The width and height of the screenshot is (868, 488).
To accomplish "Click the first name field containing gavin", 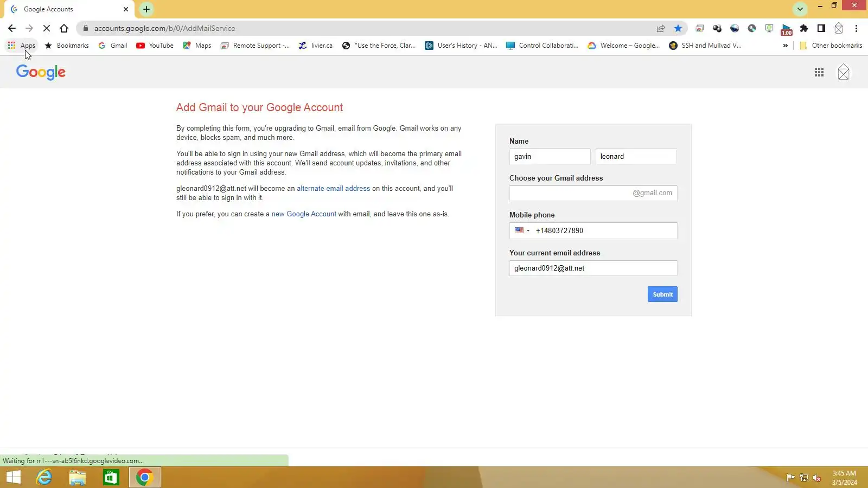I will click(x=550, y=156).
